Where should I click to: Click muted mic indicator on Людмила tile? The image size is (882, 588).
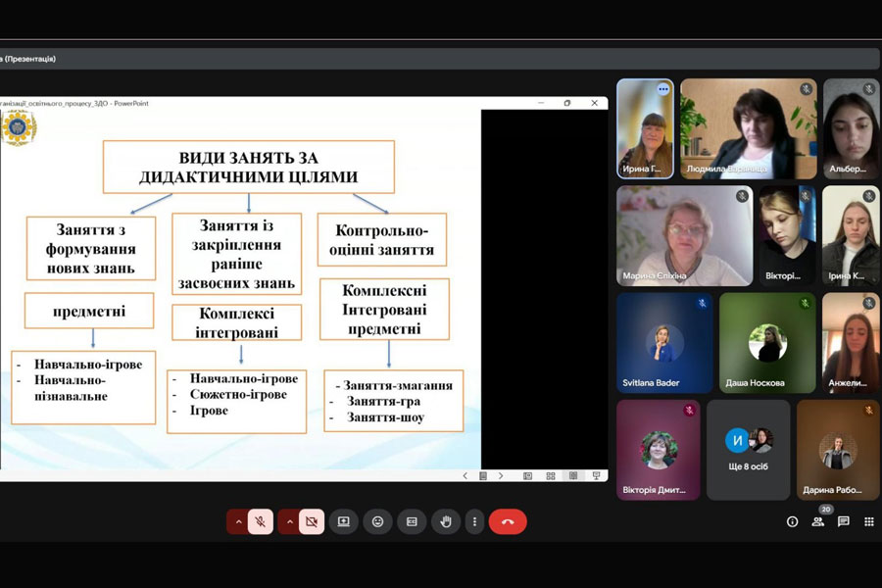807,89
